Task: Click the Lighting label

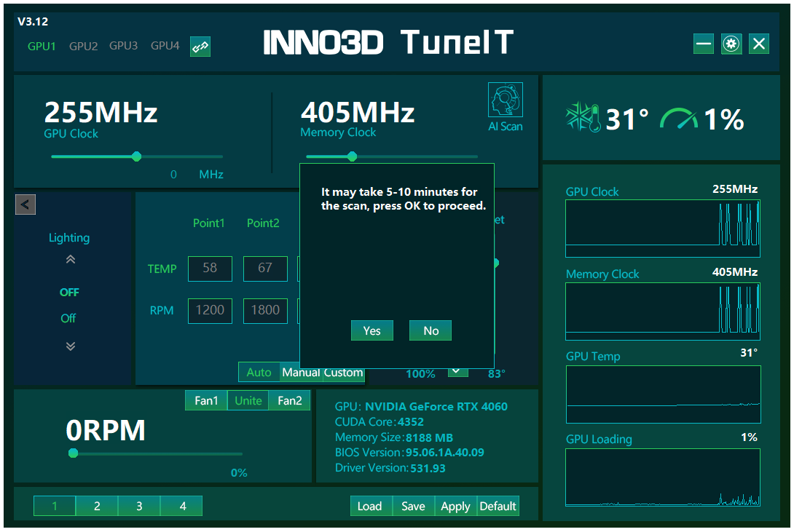Action: 69,238
